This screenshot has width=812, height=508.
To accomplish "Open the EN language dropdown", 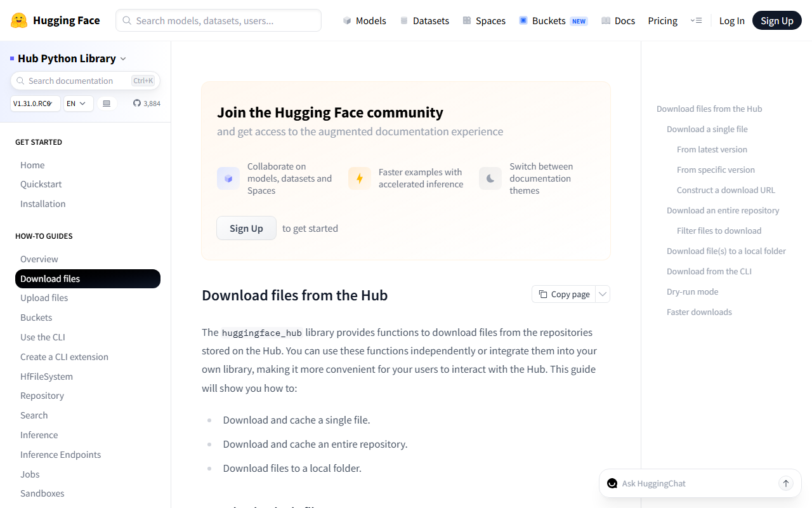I will pos(79,104).
